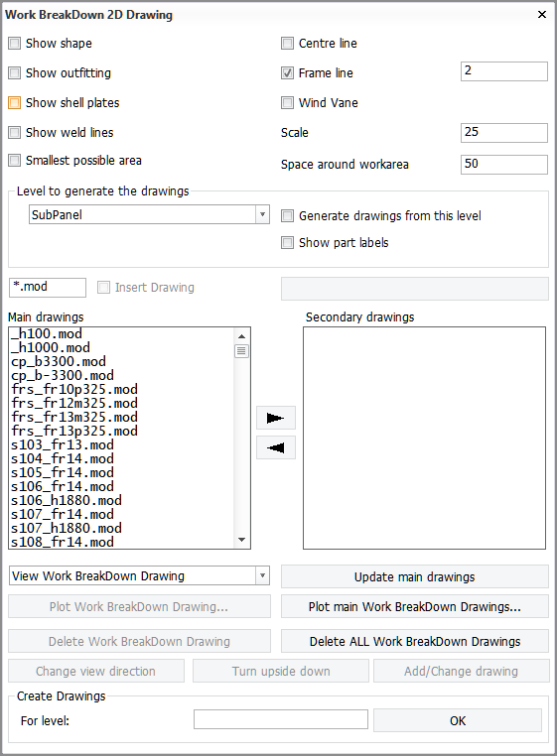Click the left arrow move-back button
The image size is (557, 756).
click(x=276, y=447)
